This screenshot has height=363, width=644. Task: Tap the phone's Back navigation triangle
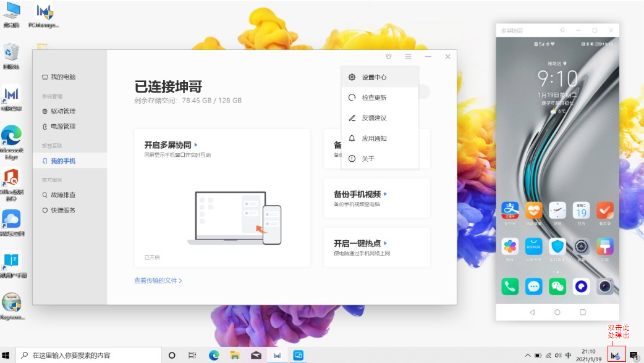pos(532,312)
